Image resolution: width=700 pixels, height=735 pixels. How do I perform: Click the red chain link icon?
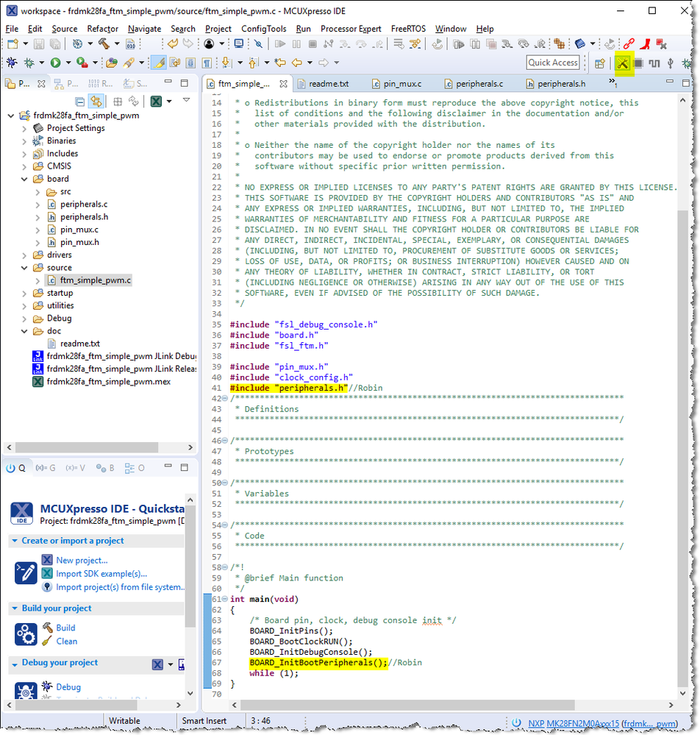click(629, 44)
